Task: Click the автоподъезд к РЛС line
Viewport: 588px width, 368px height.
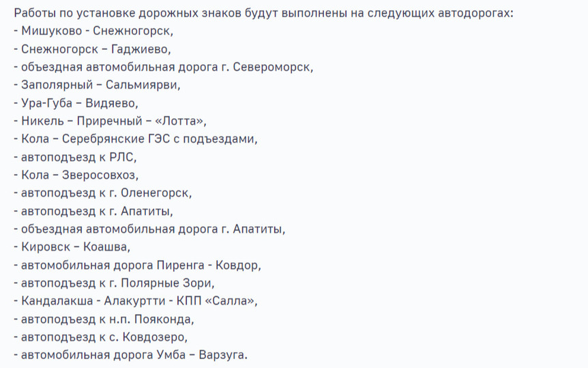Action: tap(75, 157)
